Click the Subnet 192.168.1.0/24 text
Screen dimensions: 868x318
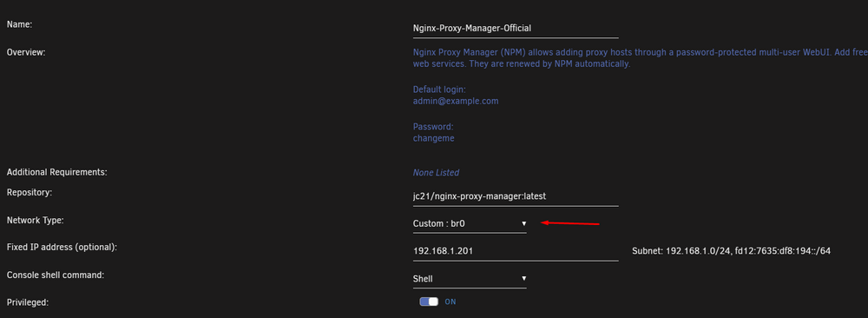click(731, 251)
